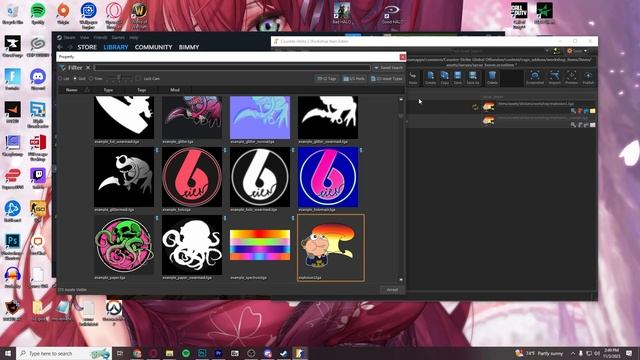Click the taskbar search box

coord(64,353)
